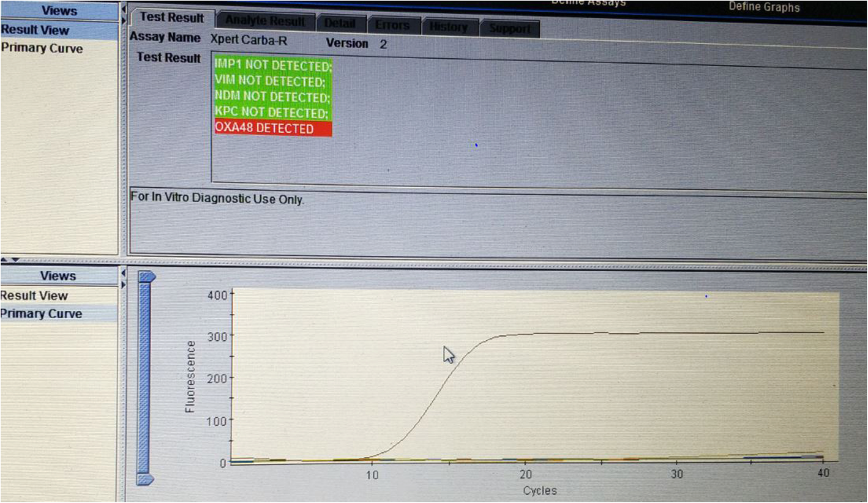Click the blue vertical slider track
This screenshot has height=503, width=868.
(x=144, y=376)
